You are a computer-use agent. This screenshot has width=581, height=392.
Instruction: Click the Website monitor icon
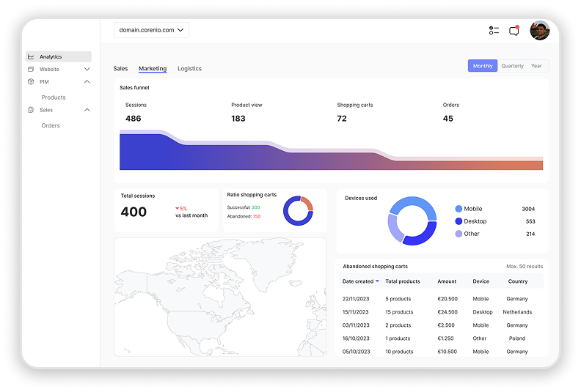[x=31, y=69]
